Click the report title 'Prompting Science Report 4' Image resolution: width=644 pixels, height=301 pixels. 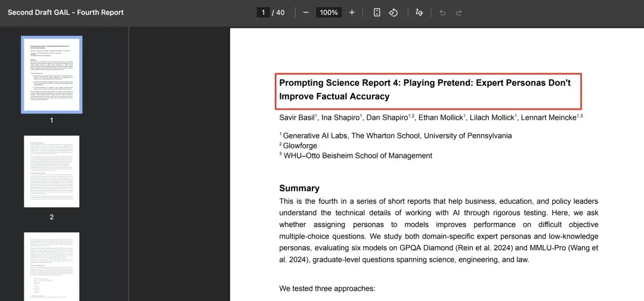click(x=339, y=82)
